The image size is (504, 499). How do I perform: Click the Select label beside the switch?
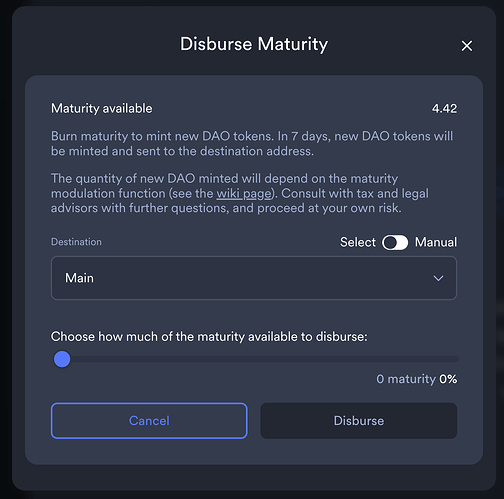pyautogui.click(x=358, y=242)
